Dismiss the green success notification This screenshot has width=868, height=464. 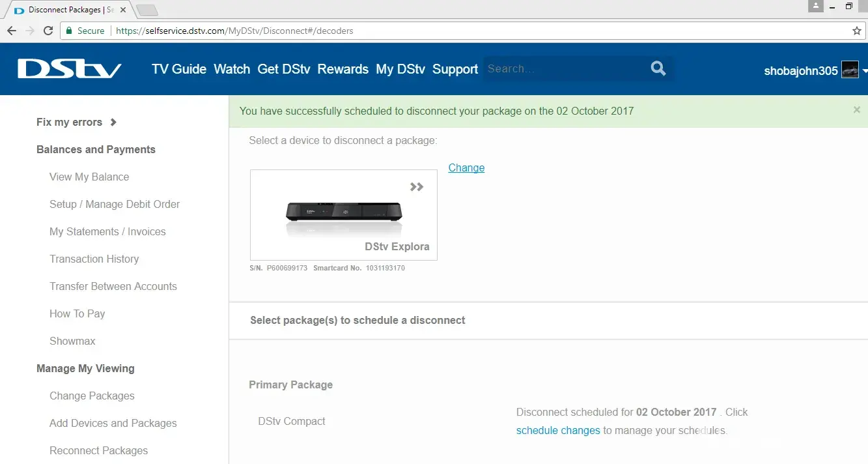pyautogui.click(x=857, y=110)
